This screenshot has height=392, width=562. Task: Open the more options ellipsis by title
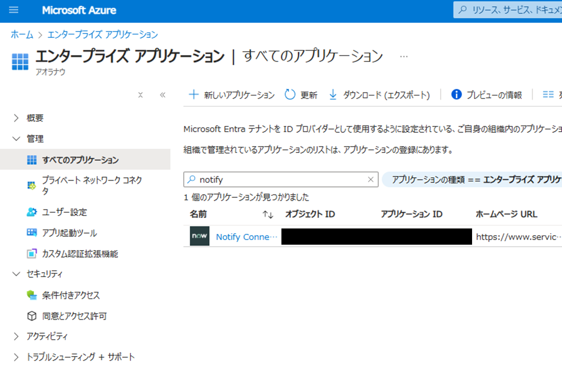tap(404, 56)
